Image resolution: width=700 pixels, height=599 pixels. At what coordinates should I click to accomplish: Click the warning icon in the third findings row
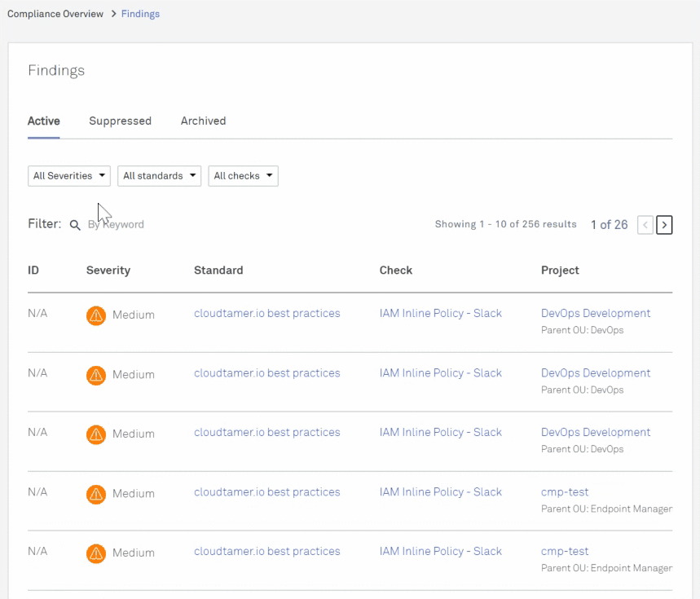(x=96, y=434)
